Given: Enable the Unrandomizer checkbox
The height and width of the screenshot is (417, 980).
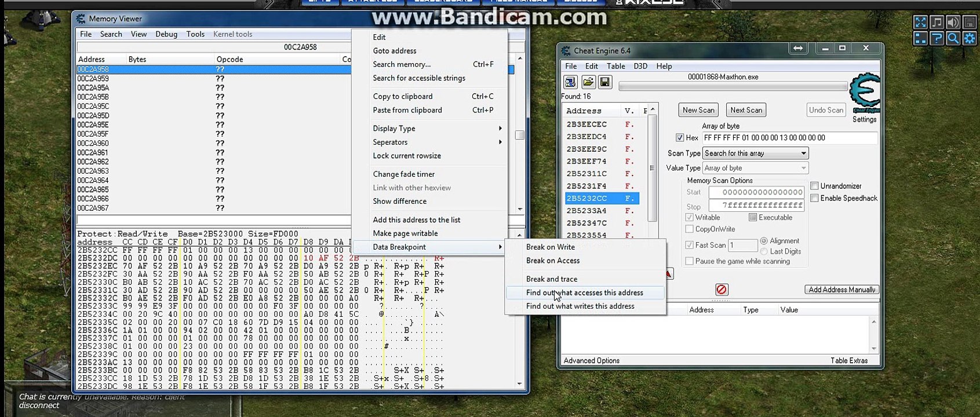Looking at the screenshot, I should pyautogui.click(x=814, y=186).
